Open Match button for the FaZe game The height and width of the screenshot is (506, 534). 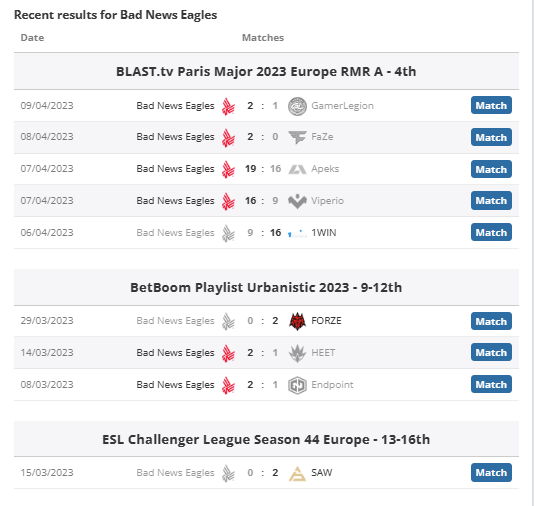(491, 137)
